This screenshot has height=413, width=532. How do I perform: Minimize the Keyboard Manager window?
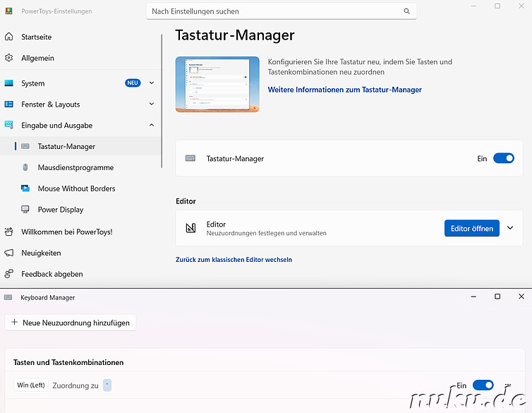(x=473, y=297)
